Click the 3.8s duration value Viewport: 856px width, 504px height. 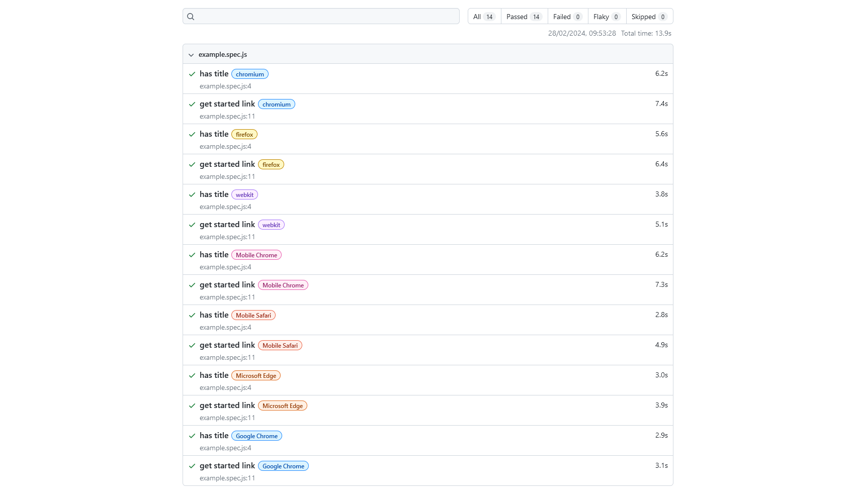pyautogui.click(x=661, y=194)
